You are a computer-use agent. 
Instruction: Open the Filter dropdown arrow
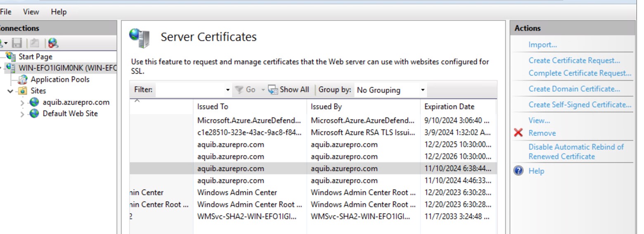(x=228, y=90)
